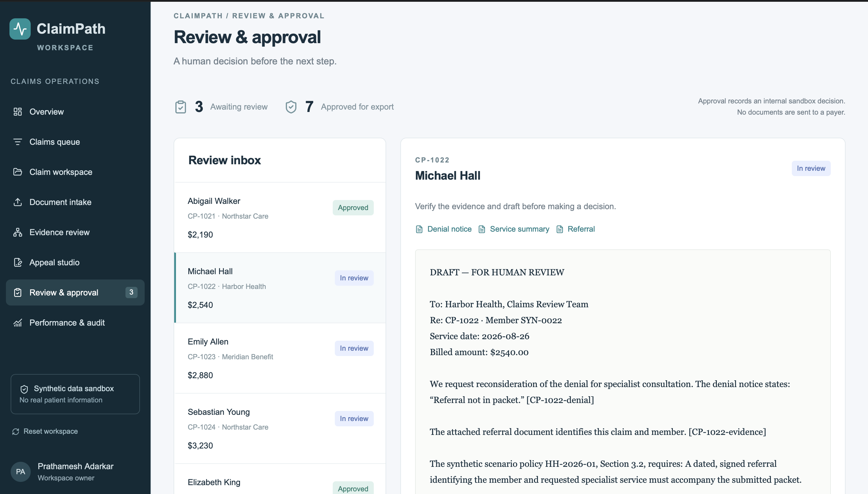The width and height of the screenshot is (868, 494).
Task: Open the Overview grid icon
Action: (x=18, y=112)
